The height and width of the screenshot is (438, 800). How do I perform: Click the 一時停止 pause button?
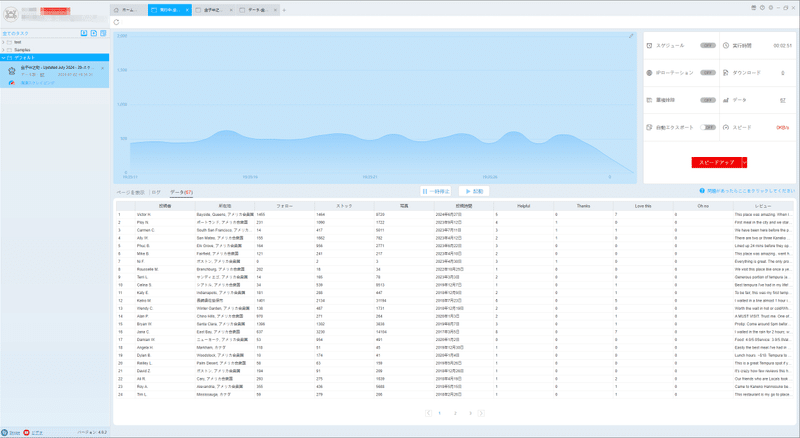coord(436,191)
